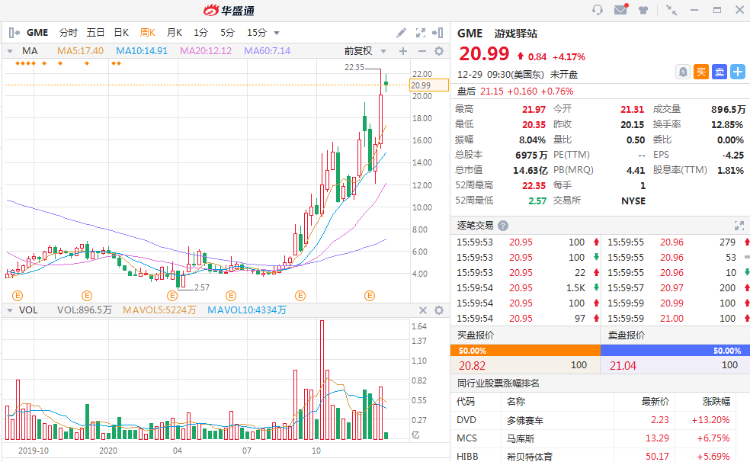
Task: Click the MAVOL5:5224万 label
Action: (x=159, y=310)
